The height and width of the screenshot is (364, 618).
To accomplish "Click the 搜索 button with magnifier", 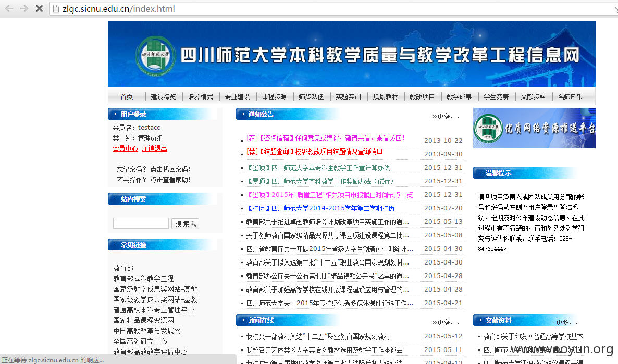I will (185, 224).
